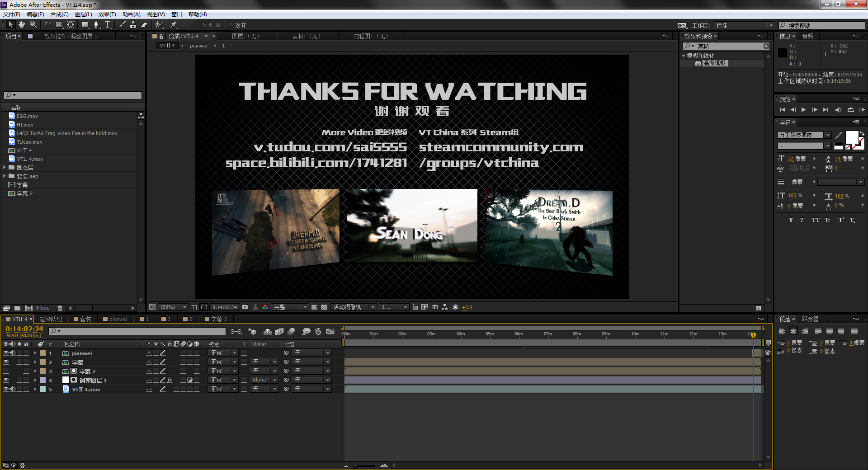
Task: Open the 标准 workspace dropdown
Action: 745,25
